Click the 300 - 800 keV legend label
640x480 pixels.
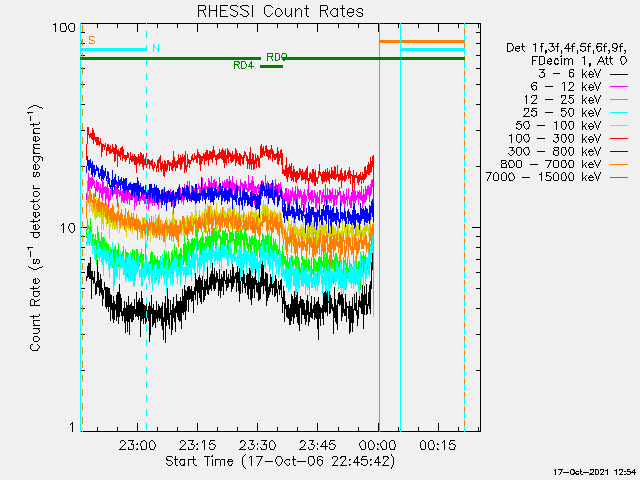555,151
